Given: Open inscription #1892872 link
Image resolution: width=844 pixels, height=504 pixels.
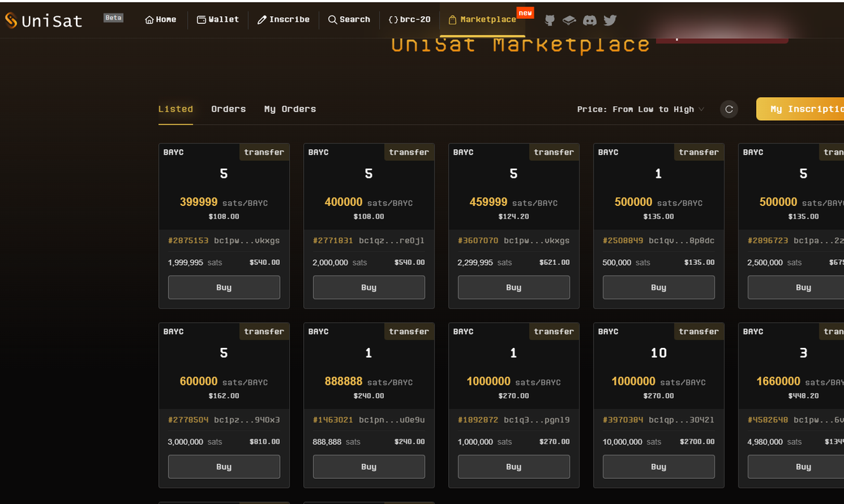Looking at the screenshot, I should tap(478, 420).
